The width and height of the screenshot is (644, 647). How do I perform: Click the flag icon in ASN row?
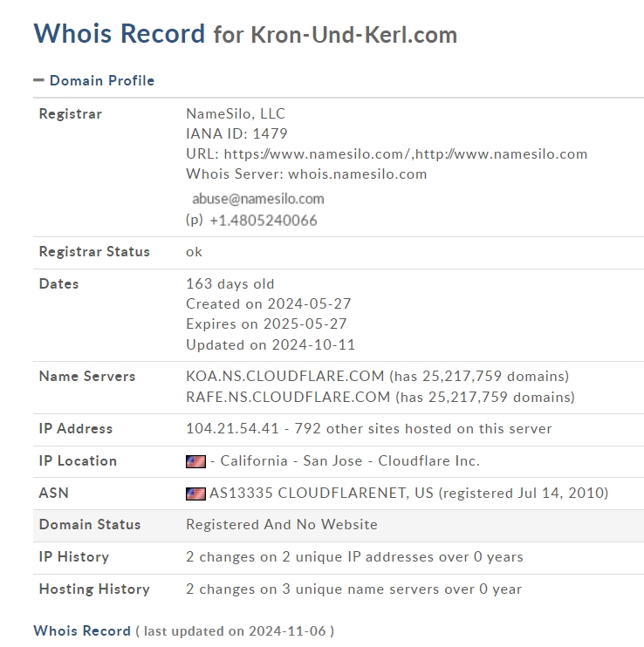pos(195,493)
